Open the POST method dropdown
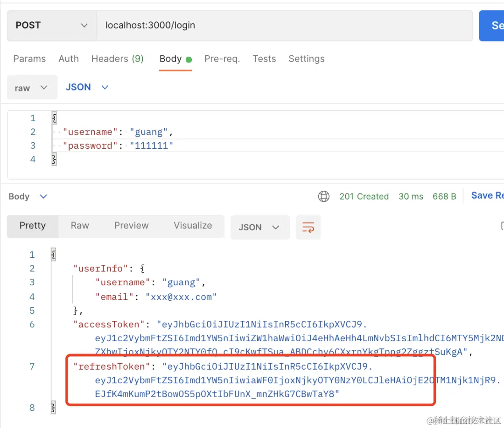The image size is (504, 428). tap(52, 25)
